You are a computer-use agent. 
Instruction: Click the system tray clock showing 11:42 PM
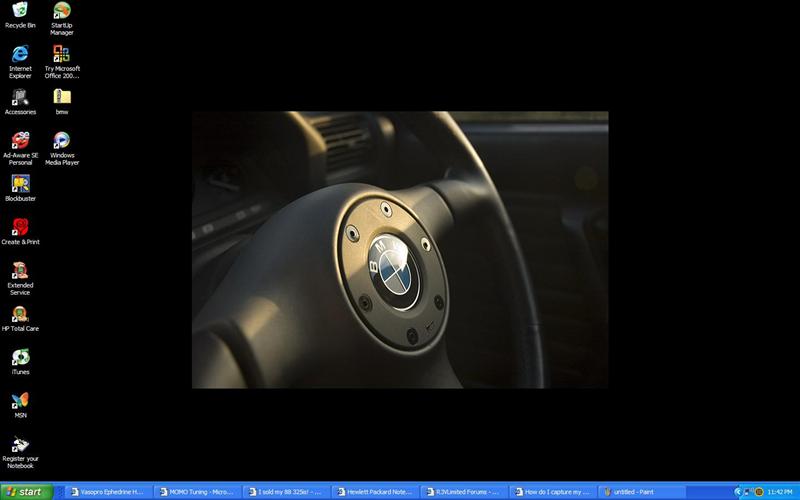click(x=780, y=492)
